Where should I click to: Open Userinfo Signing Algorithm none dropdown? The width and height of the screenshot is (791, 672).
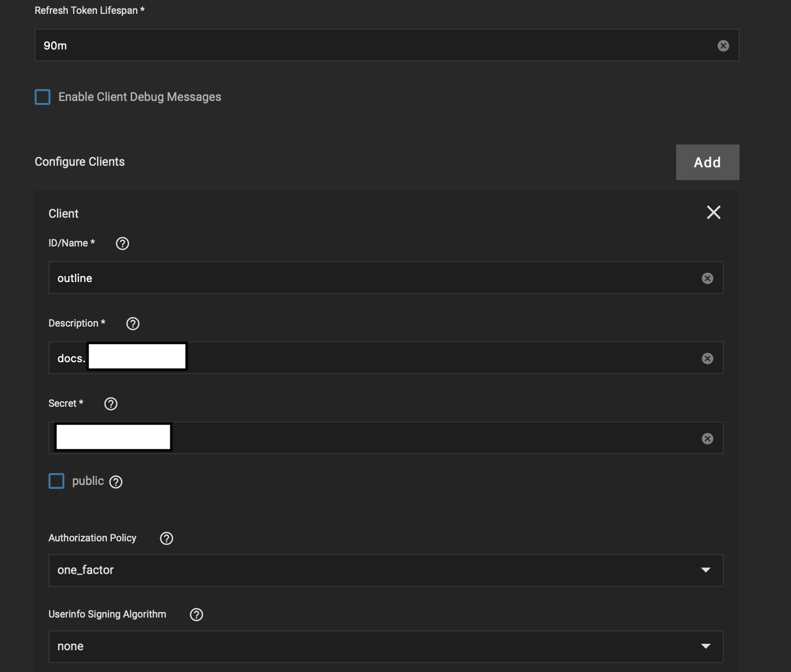pos(386,647)
